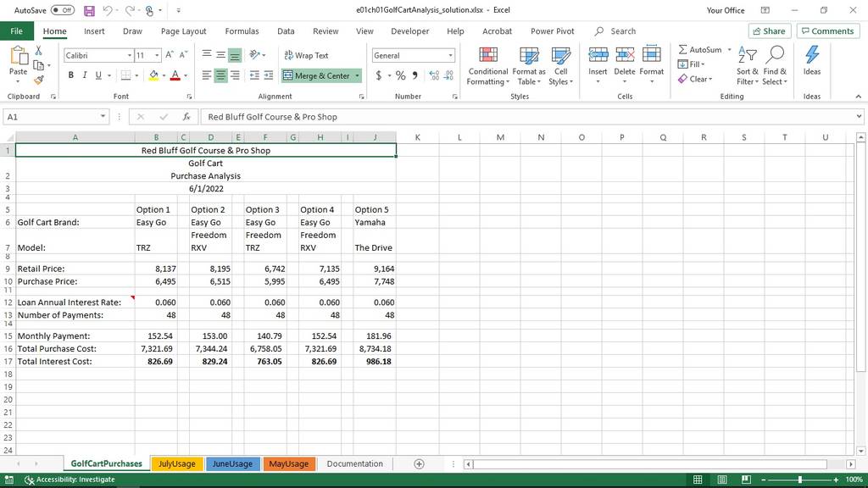Open Merge & Center dropdown arrow
Screen dimensions: 868x488
[x=357, y=75]
